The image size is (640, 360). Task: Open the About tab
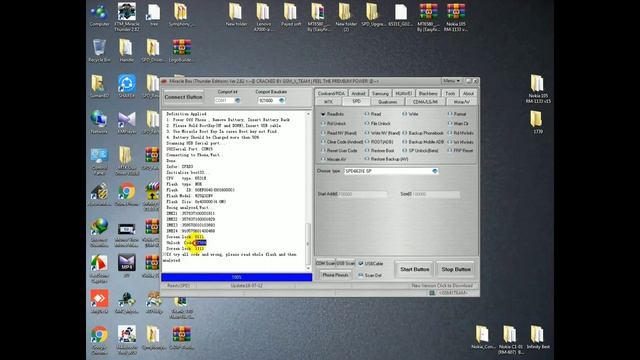[468, 93]
